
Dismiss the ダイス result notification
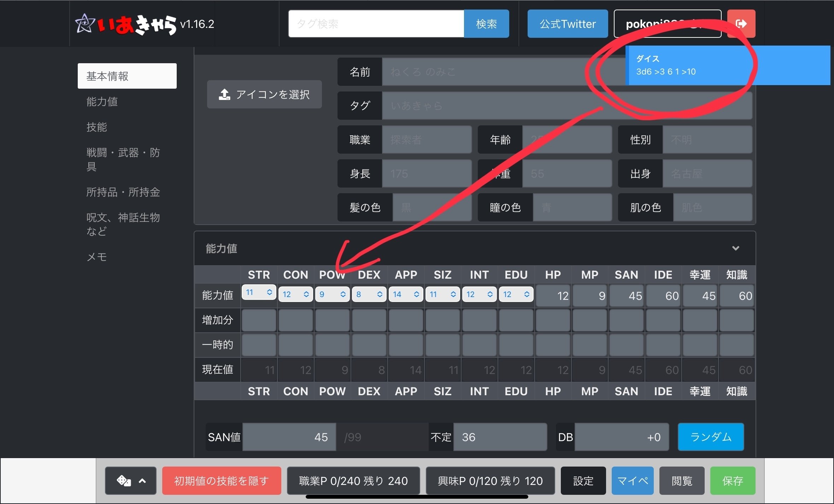(728, 65)
